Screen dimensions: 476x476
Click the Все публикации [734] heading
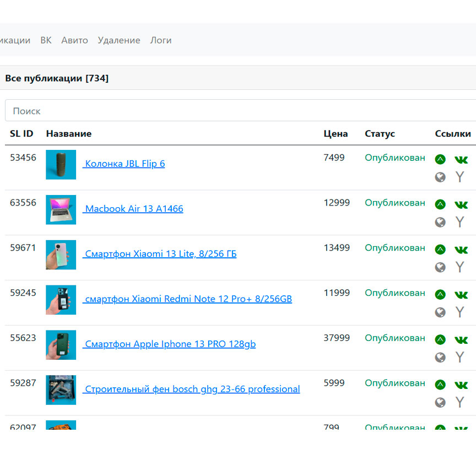tap(57, 78)
